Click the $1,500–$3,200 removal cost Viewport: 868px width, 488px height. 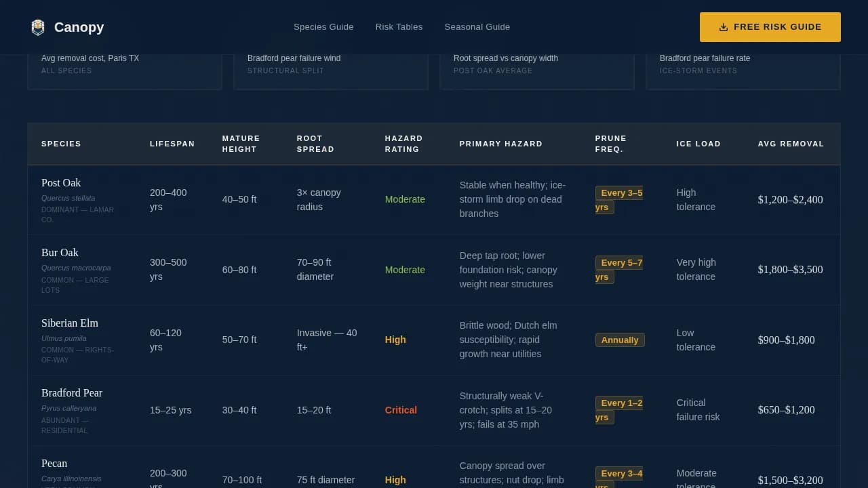coord(791,481)
